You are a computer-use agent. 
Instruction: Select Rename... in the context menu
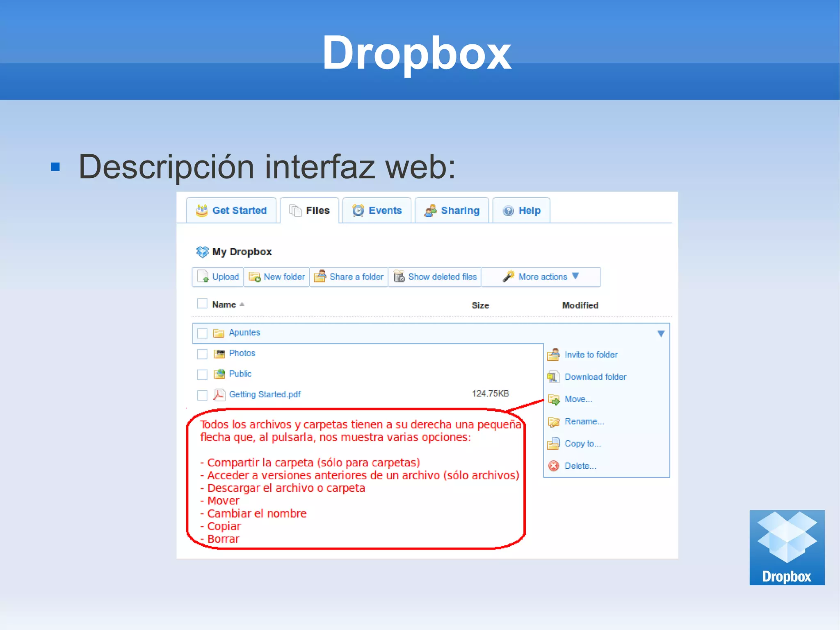coord(584,421)
